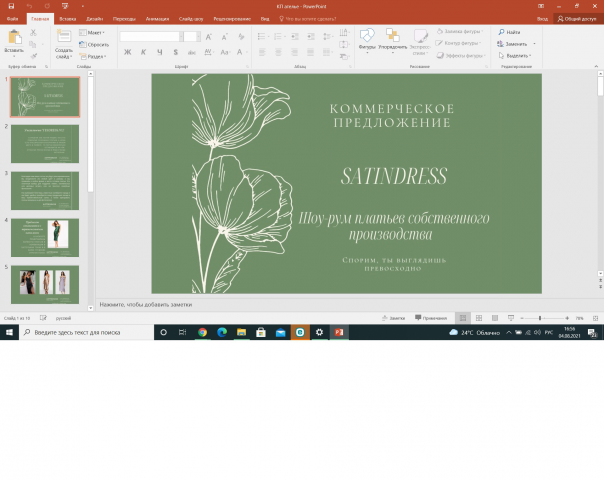
Task: Open Контур фигуры outline dropdown
Action: [458, 43]
